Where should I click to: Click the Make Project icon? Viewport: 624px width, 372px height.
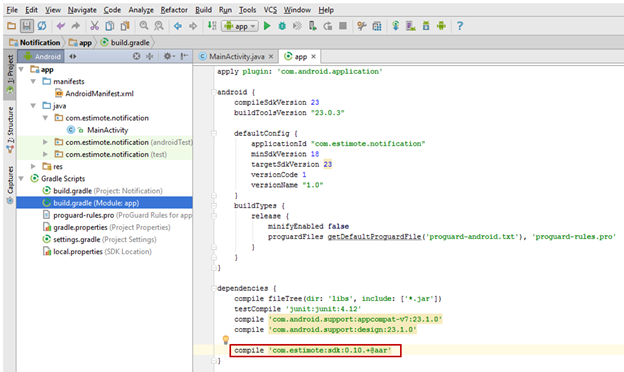(x=212, y=26)
